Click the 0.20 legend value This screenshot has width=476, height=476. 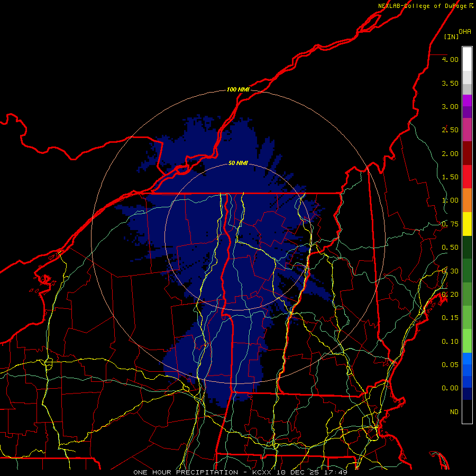[x=450, y=295]
